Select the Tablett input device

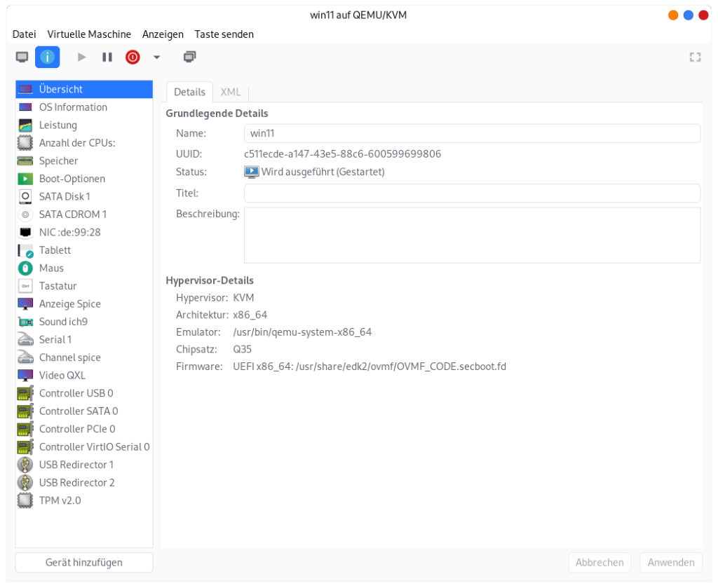click(x=84, y=249)
